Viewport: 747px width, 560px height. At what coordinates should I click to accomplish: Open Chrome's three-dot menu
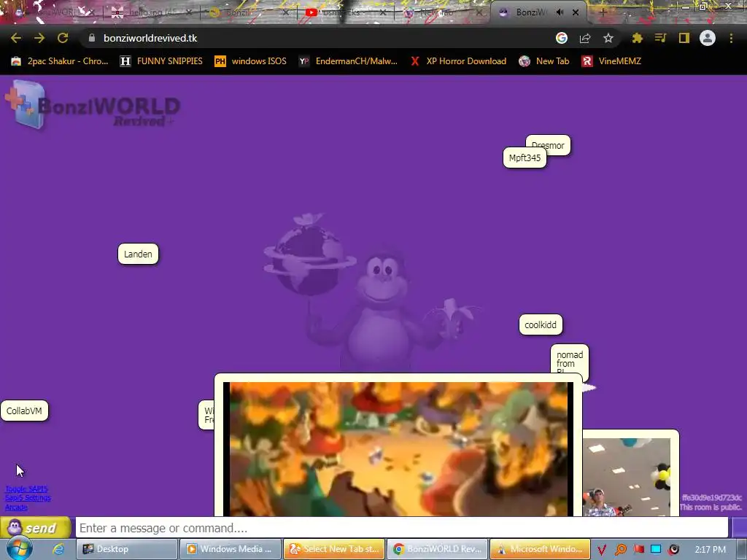[731, 38]
